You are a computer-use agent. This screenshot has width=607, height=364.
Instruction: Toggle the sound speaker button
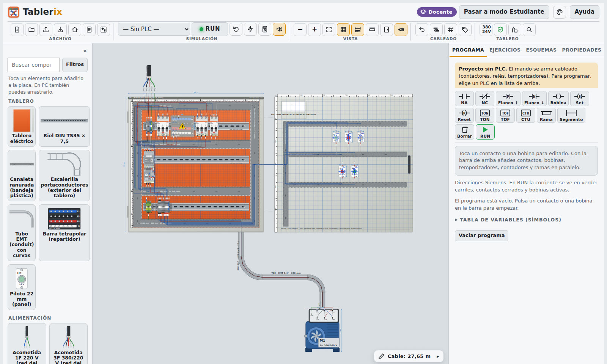coord(279,30)
